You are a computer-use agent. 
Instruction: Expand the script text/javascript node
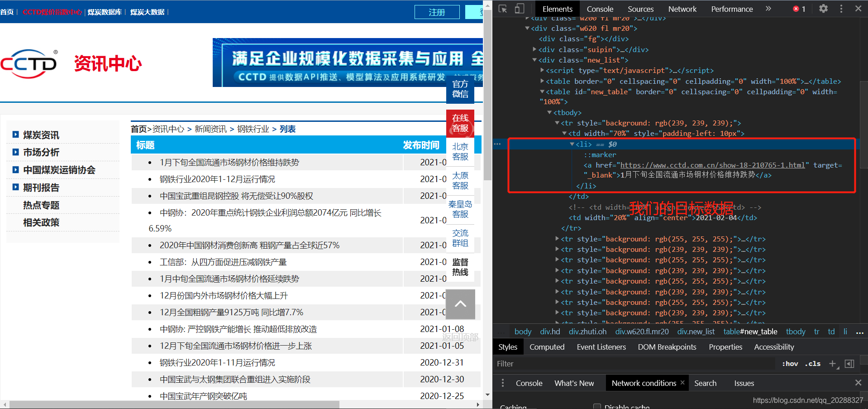[x=542, y=70]
